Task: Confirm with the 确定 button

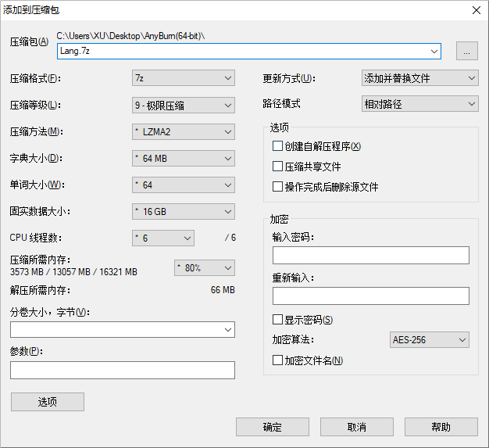Action: (273, 427)
